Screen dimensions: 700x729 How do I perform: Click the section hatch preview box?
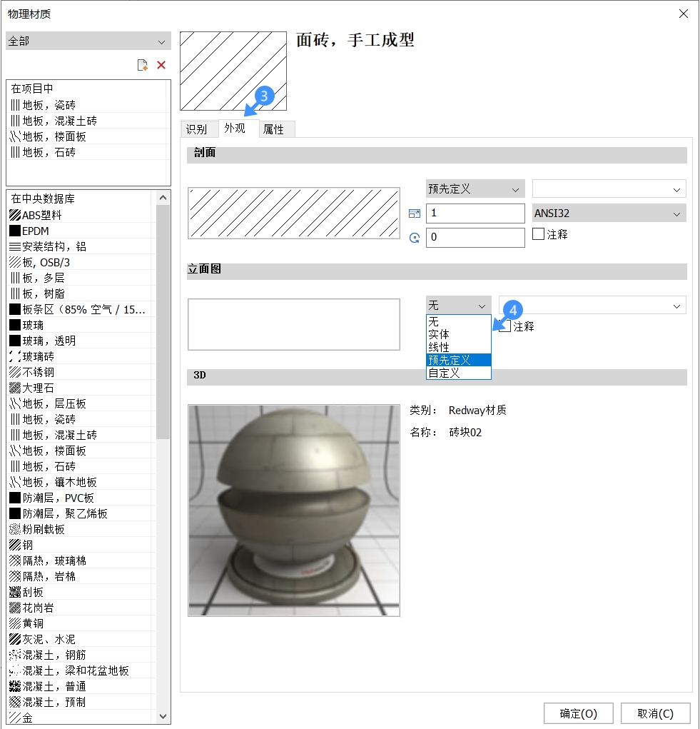tap(293, 213)
